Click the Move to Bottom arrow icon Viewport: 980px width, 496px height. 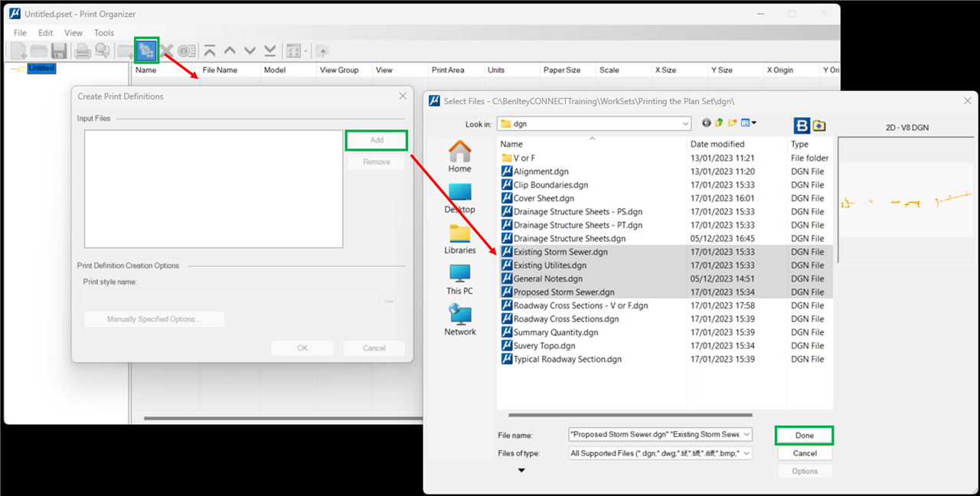(270, 51)
